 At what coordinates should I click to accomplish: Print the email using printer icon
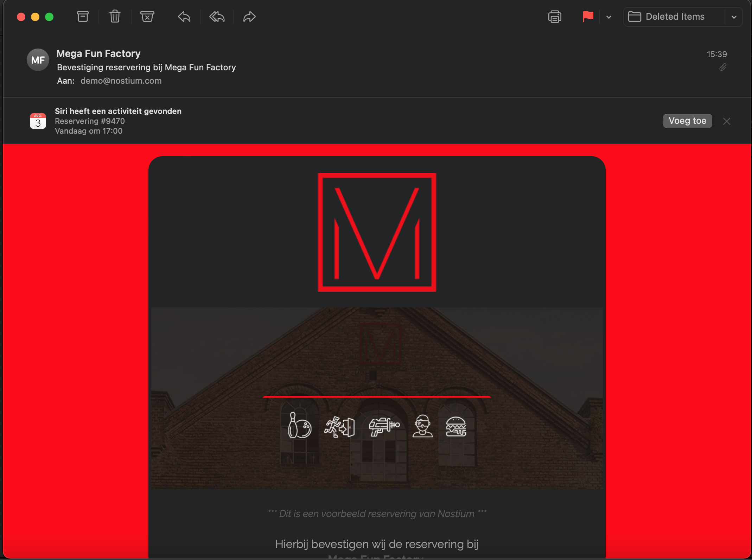point(555,17)
